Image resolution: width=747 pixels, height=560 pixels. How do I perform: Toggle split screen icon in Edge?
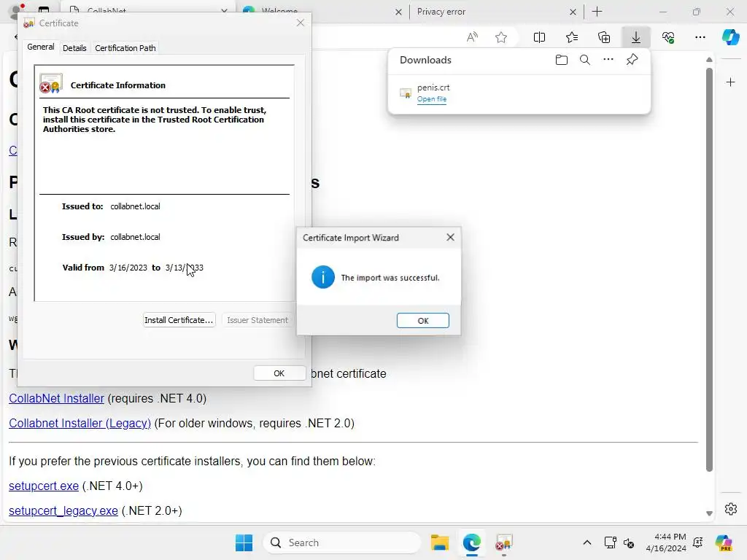tap(539, 37)
